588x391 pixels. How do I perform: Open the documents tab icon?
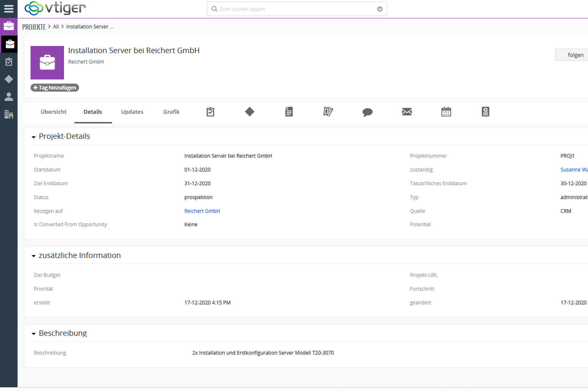pos(289,112)
